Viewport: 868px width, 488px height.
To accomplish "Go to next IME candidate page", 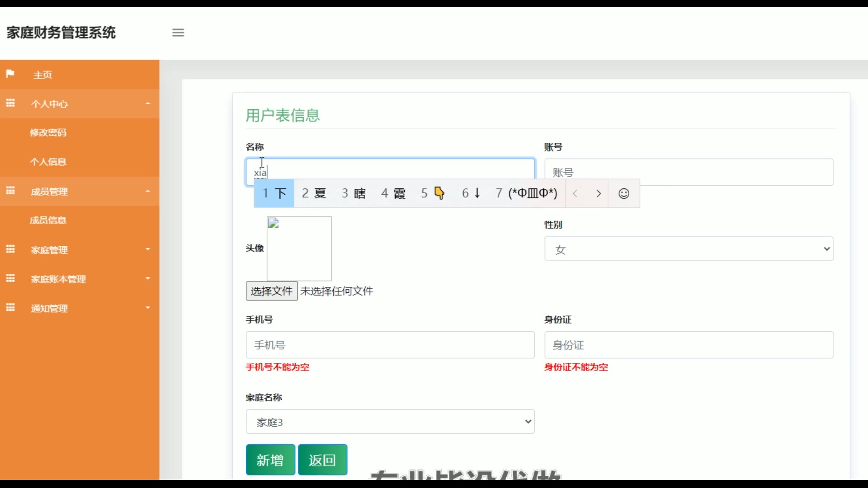I will [599, 193].
